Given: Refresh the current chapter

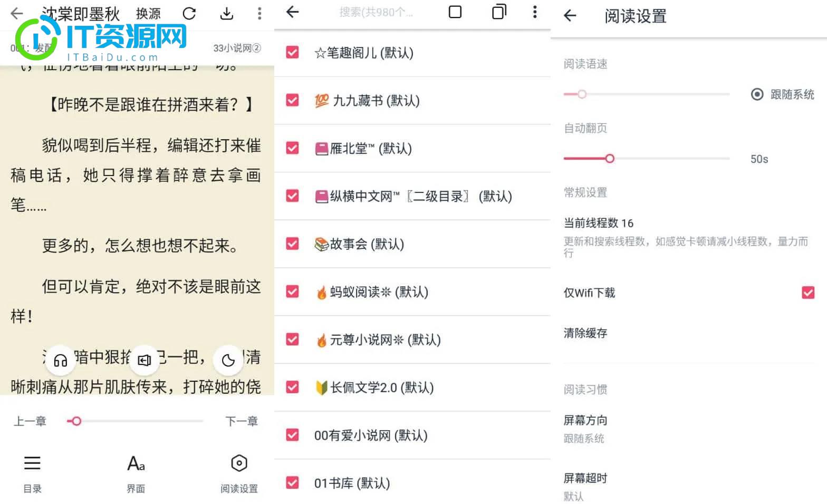Looking at the screenshot, I should (x=189, y=13).
